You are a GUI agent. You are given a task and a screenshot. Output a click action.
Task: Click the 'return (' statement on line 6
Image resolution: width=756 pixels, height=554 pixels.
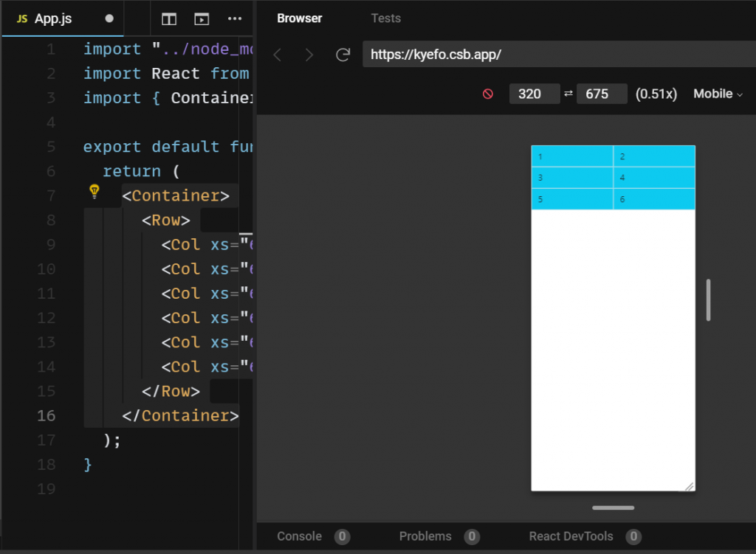pos(141,171)
